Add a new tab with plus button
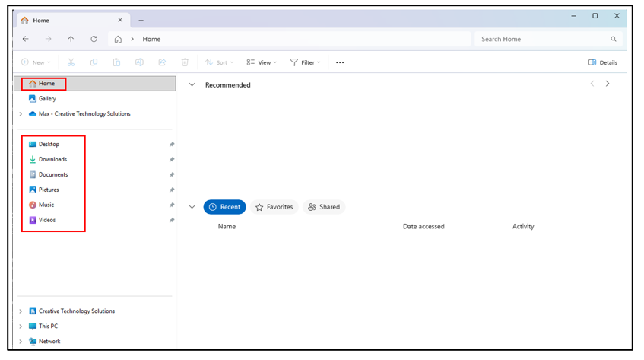 click(141, 21)
